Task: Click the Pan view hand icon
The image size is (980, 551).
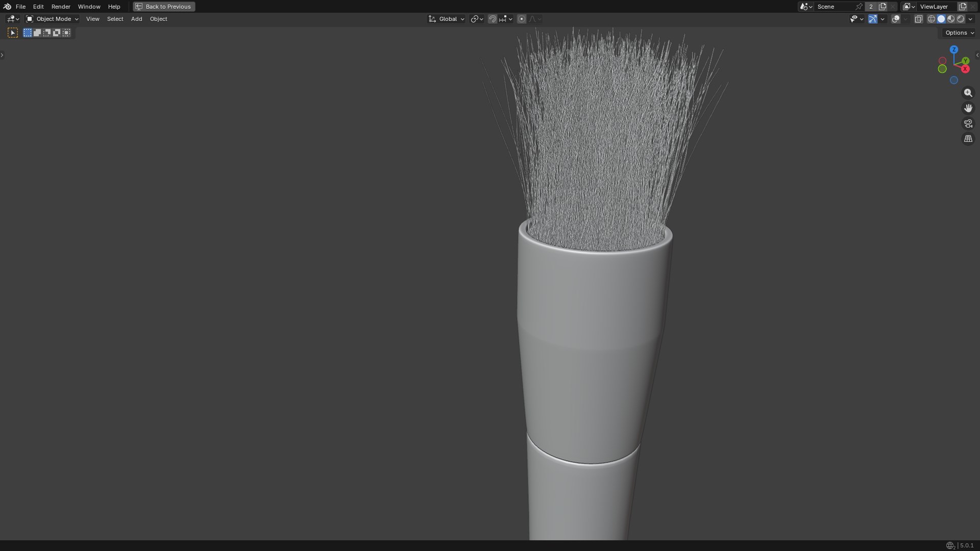Action: tap(968, 108)
